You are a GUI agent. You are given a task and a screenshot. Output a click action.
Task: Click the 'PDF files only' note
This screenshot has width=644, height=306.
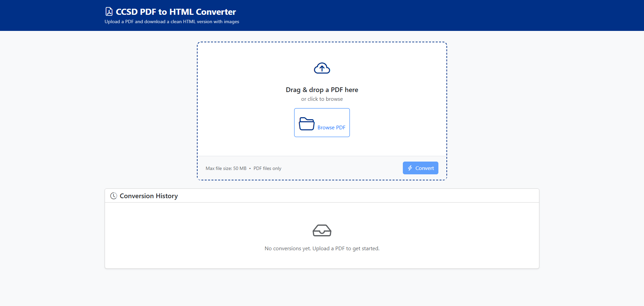267,168
